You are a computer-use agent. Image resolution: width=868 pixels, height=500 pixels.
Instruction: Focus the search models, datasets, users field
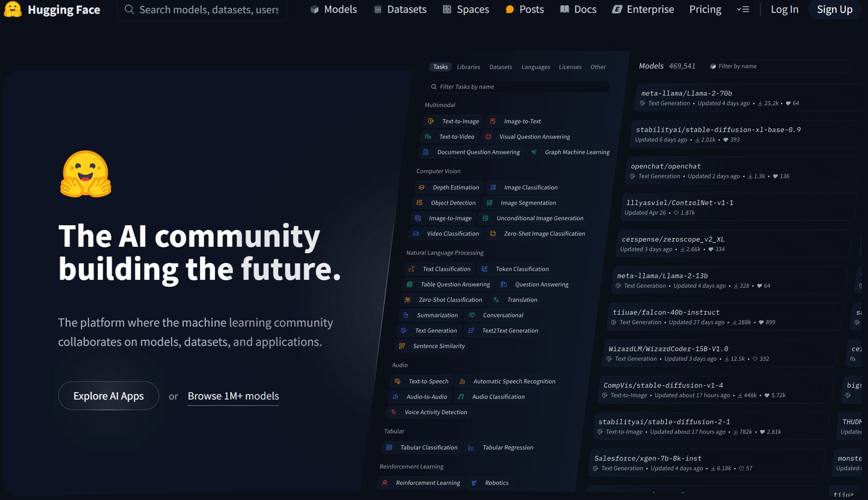(x=202, y=9)
